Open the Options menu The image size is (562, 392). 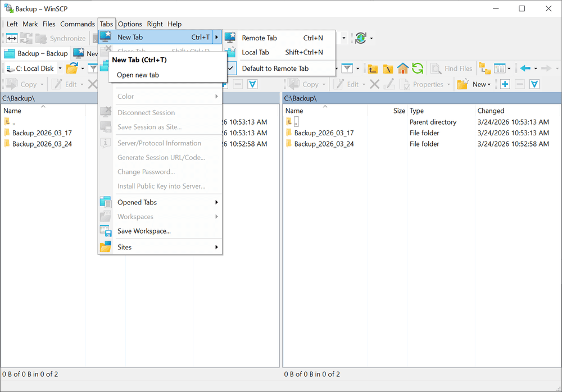[130, 24]
